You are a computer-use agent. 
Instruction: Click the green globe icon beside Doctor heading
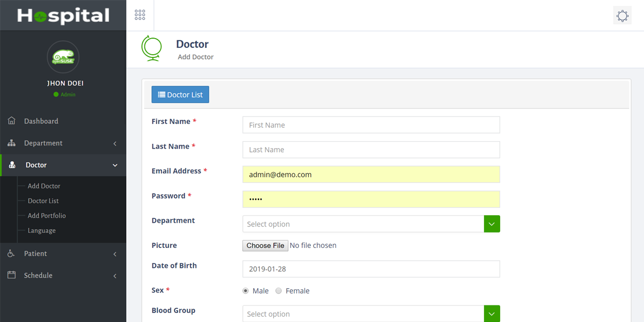pos(152,48)
